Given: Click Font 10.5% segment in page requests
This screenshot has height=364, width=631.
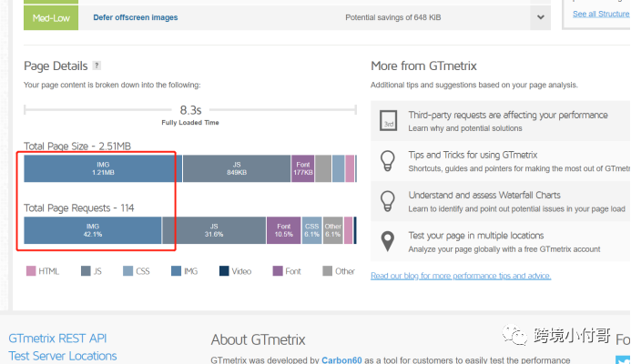Looking at the screenshot, I should click(x=283, y=230).
